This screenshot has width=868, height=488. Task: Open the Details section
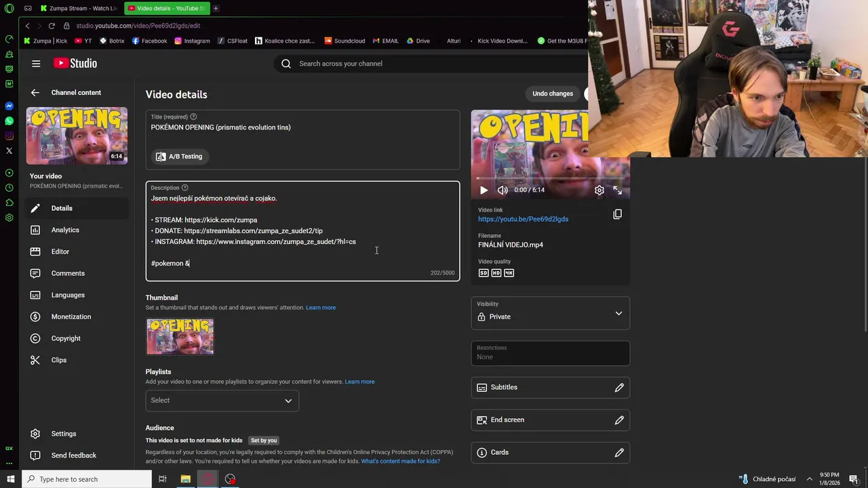point(77,208)
